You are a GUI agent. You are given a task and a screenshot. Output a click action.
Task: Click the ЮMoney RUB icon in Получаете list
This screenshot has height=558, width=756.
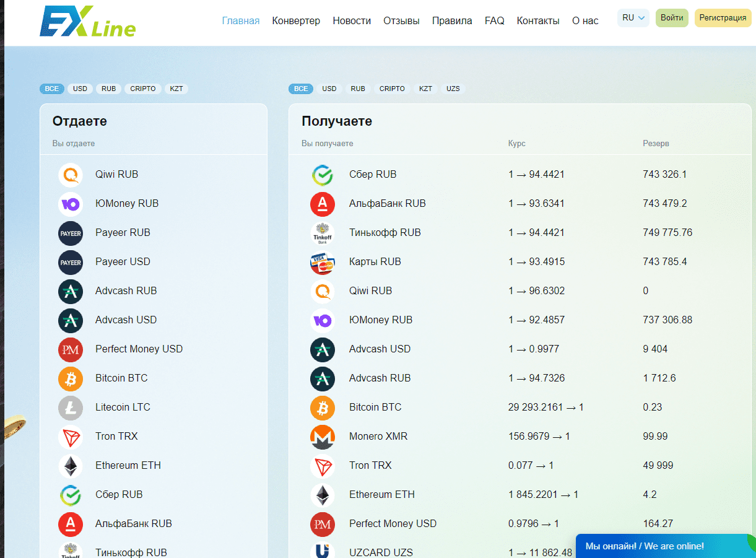pyautogui.click(x=323, y=320)
